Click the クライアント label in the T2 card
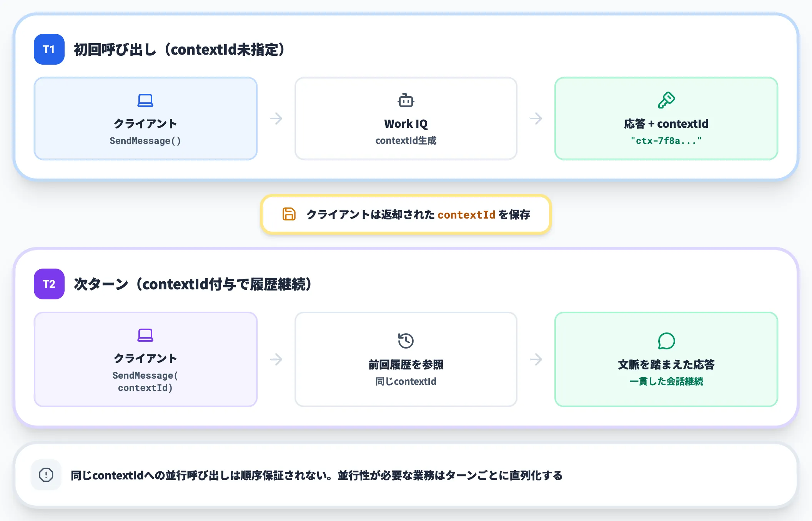812x521 pixels. pos(145,358)
